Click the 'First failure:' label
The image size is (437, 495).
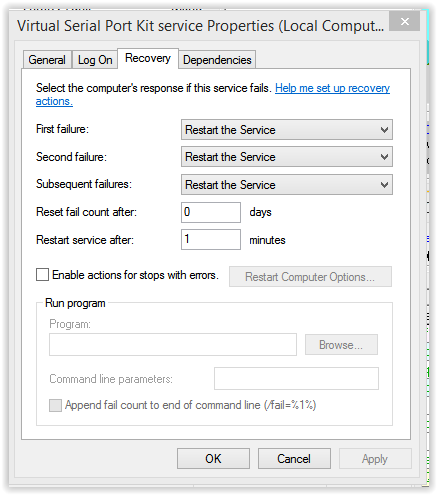click(62, 129)
